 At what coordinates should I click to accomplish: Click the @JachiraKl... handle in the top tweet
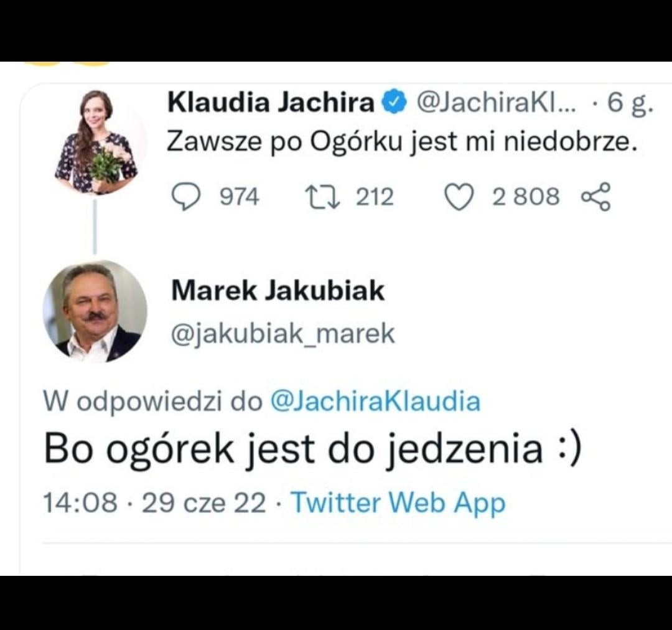point(497,103)
